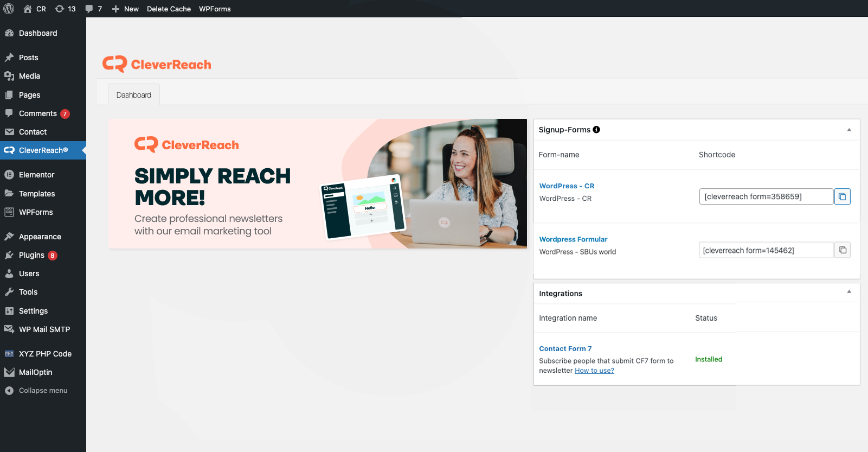The height and width of the screenshot is (452, 868).
Task: Click the Signup-Forms info icon
Action: pyautogui.click(x=596, y=130)
